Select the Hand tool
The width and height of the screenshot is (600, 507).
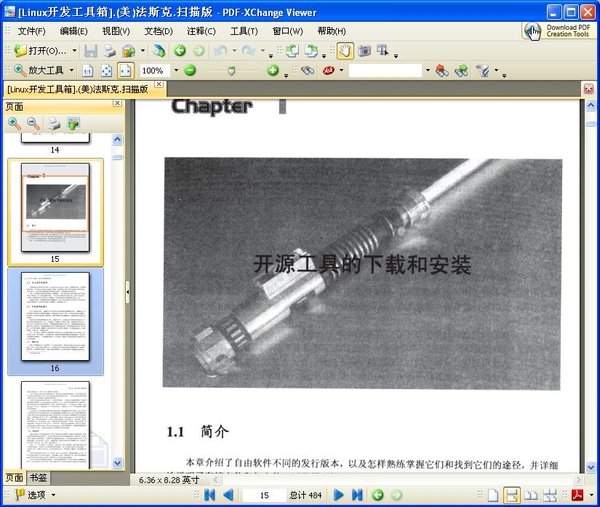pyautogui.click(x=345, y=51)
